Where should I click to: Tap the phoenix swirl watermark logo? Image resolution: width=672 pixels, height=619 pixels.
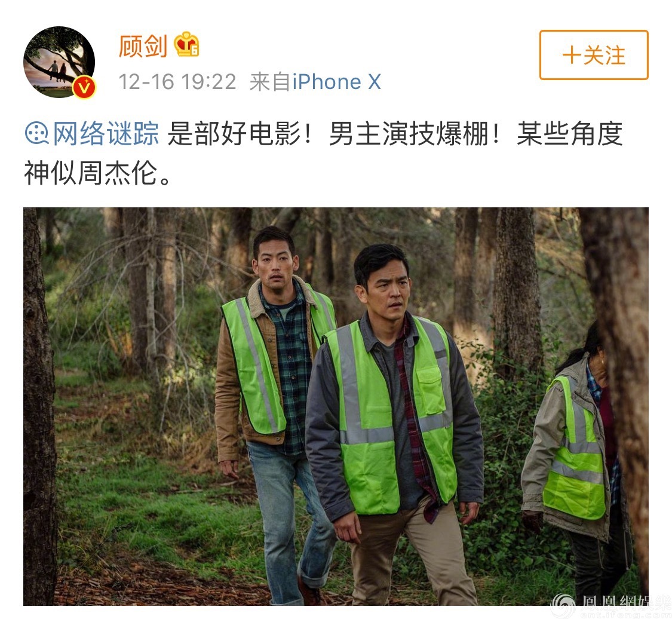tap(563, 605)
